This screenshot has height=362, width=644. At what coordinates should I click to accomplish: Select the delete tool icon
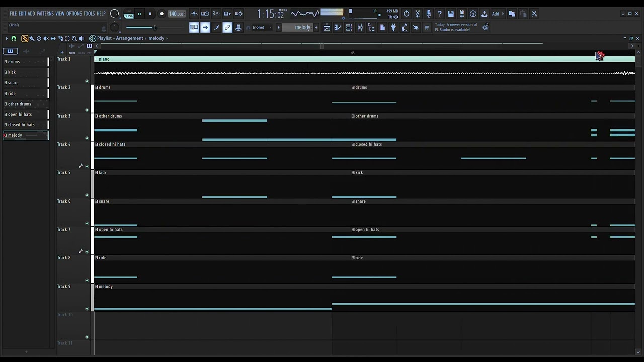tap(39, 38)
